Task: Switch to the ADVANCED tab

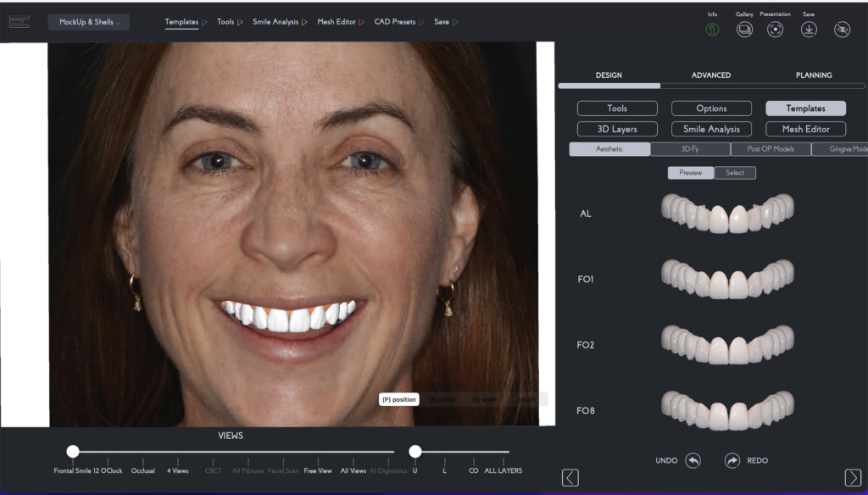Action: coord(710,75)
